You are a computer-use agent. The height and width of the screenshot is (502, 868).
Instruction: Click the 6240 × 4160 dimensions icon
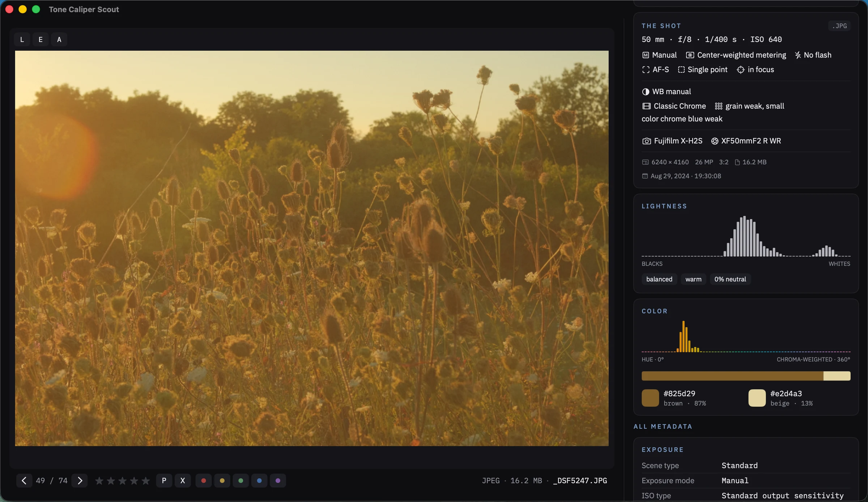click(645, 162)
